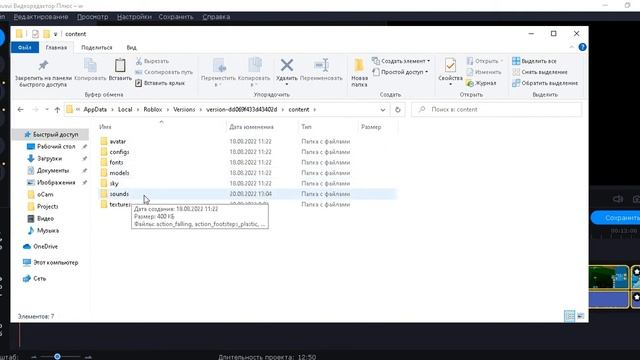640x360 pixels.
Task: Open the File (Файл) tab
Action: 24,47
